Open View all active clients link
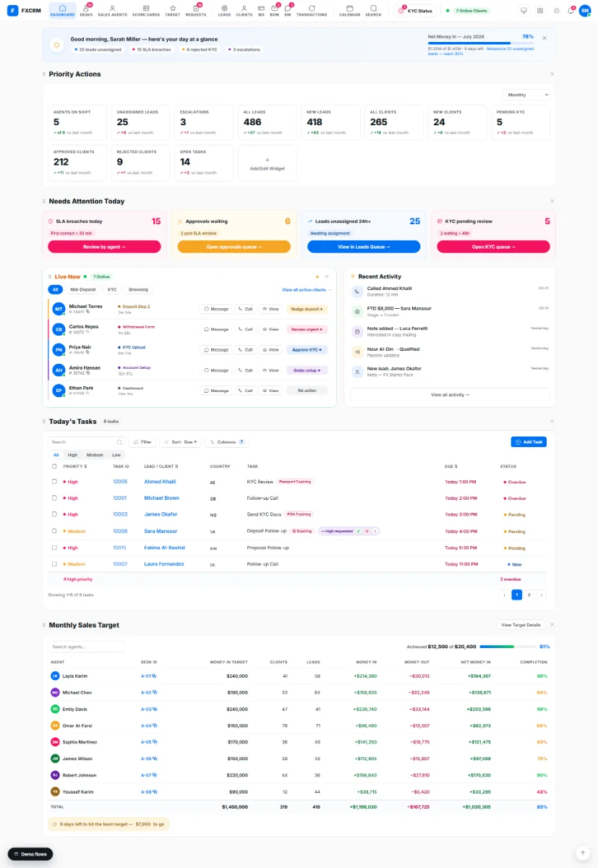The width and height of the screenshot is (598, 868). (296, 289)
